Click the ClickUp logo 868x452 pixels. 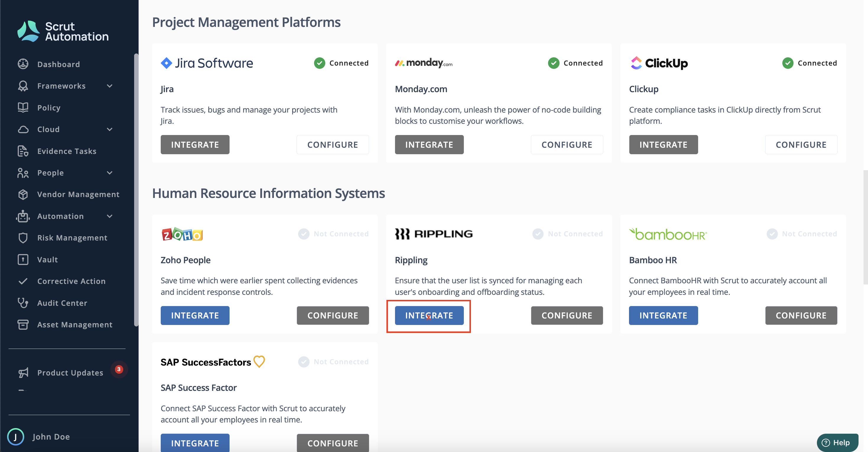pos(659,63)
